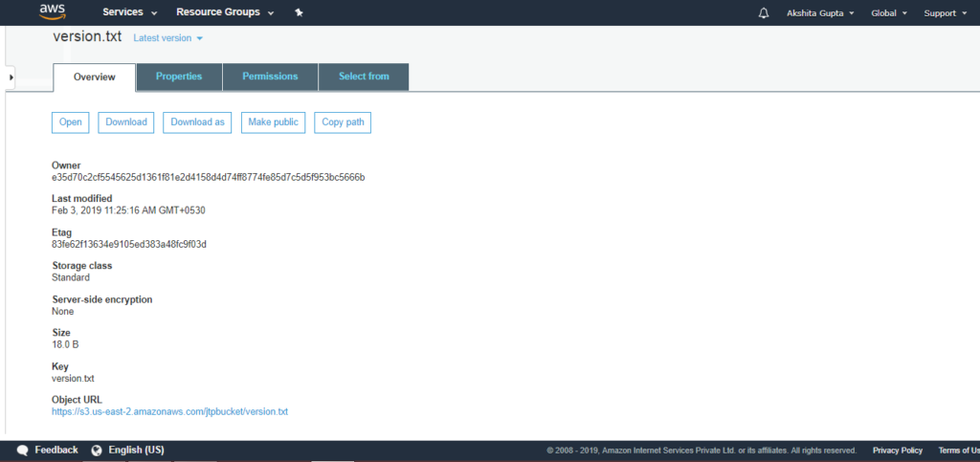Expand the left sidebar arrow handle
980x462 pixels.
tap(11, 77)
